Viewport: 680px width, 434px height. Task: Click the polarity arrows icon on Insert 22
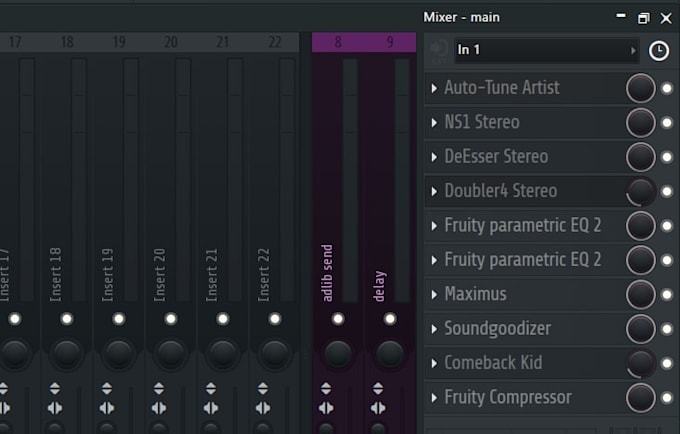click(x=263, y=388)
